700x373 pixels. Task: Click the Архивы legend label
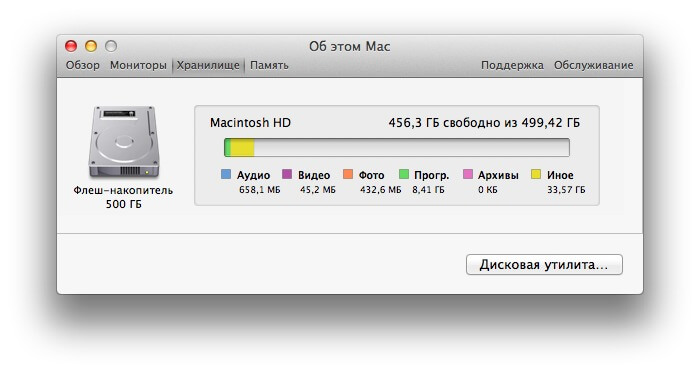(x=498, y=175)
